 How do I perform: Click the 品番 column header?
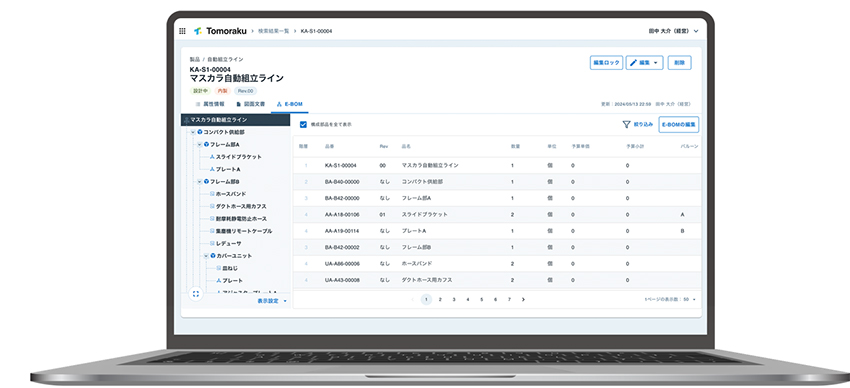330,147
